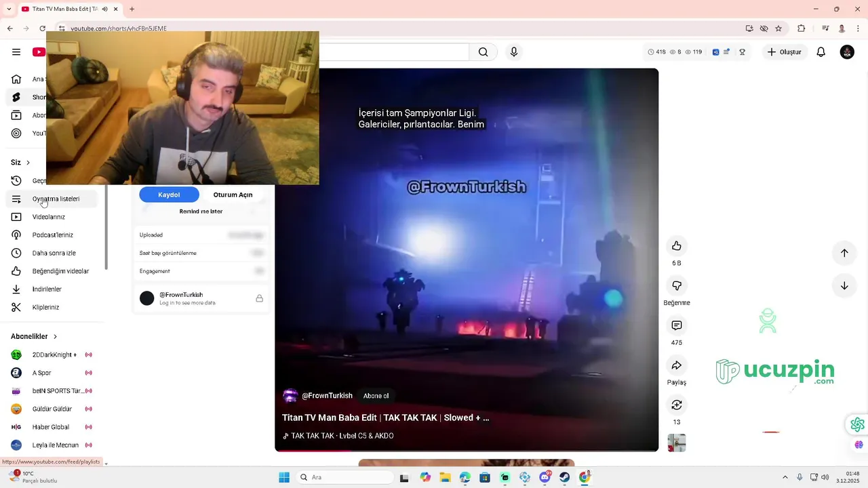Expand the Abonelikler section chevron
Image resolution: width=868 pixels, height=488 pixels.
[55, 337]
